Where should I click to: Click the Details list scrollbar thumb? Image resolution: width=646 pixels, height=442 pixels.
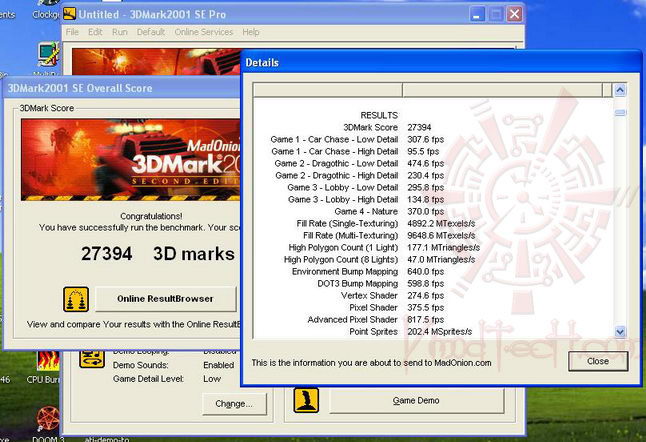[x=620, y=112]
